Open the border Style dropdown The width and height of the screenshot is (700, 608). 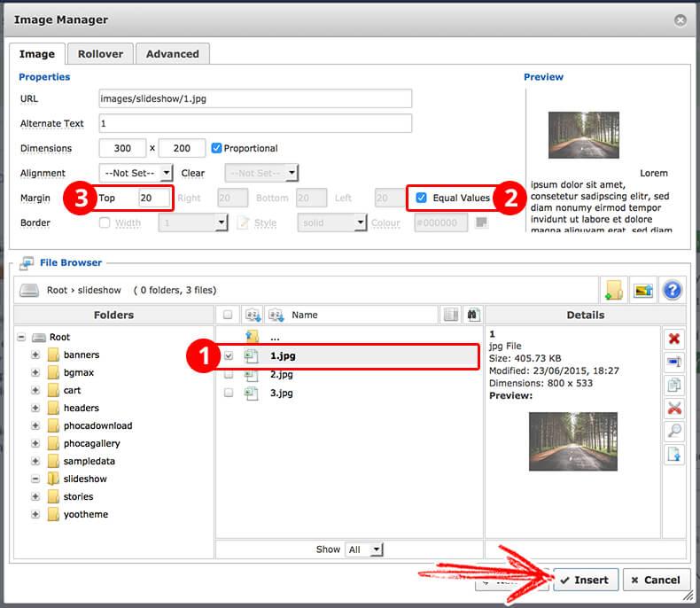332,222
